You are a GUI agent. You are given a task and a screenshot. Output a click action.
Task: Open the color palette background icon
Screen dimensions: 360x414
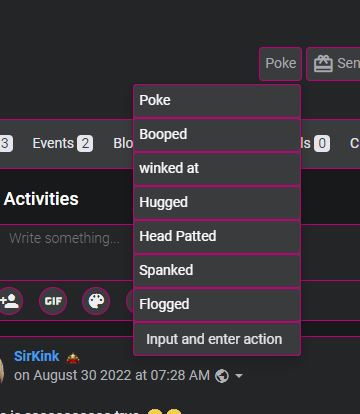click(96, 301)
